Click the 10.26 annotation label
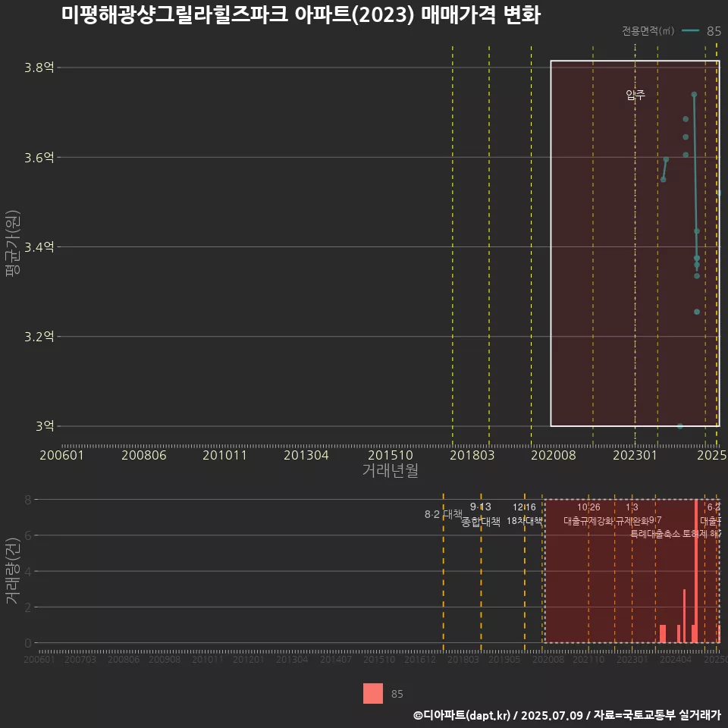Screen dimensions: 728x728 (588, 507)
